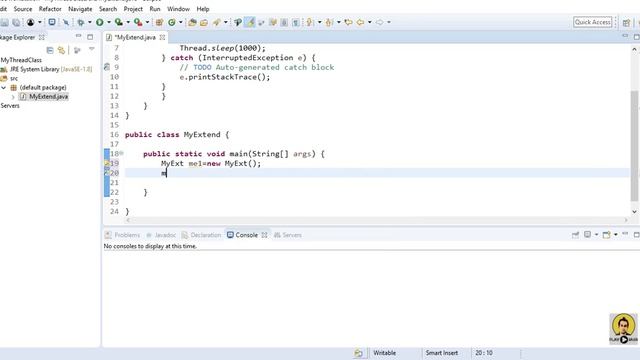This screenshot has width=640, height=360.
Task: Click the Debug bug icon
Action: click(x=81, y=22)
